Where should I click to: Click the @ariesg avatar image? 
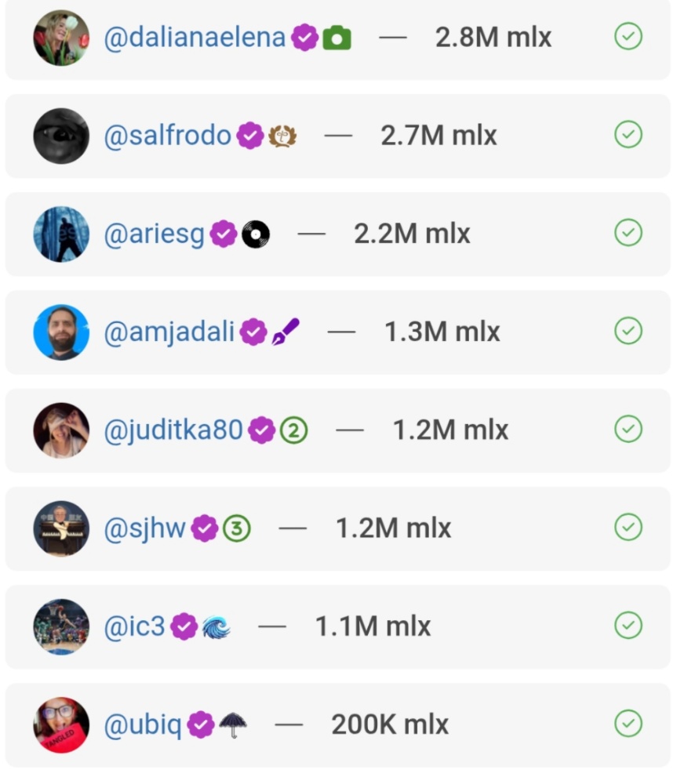(61, 234)
